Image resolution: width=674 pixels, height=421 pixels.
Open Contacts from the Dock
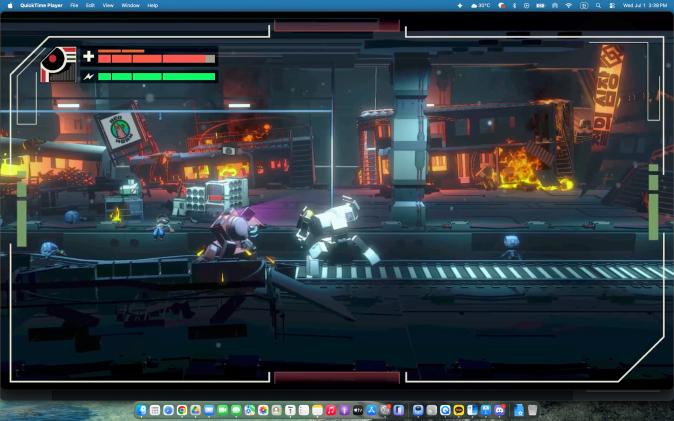[276, 410]
